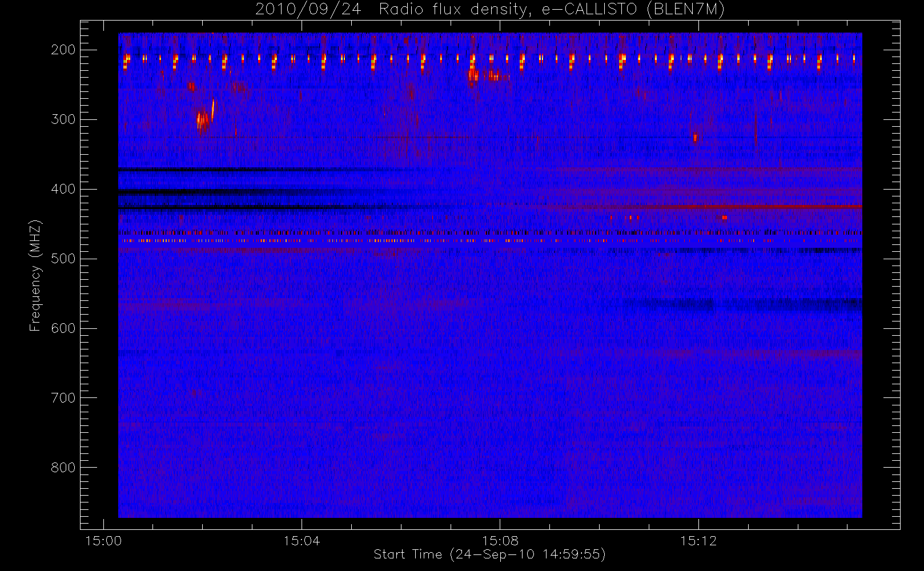The height and width of the screenshot is (571, 924).
Task: Click the 700 frequency tick label
Action: [63, 398]
